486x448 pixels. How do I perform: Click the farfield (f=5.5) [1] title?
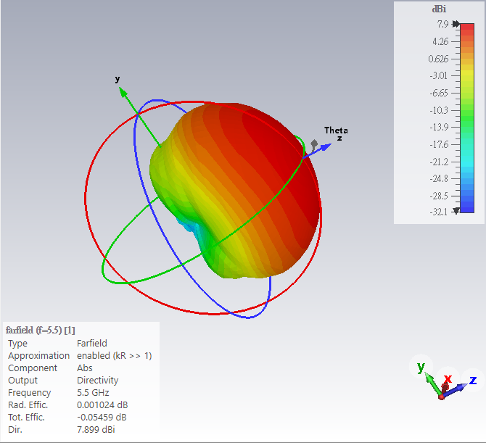(41, 330)
